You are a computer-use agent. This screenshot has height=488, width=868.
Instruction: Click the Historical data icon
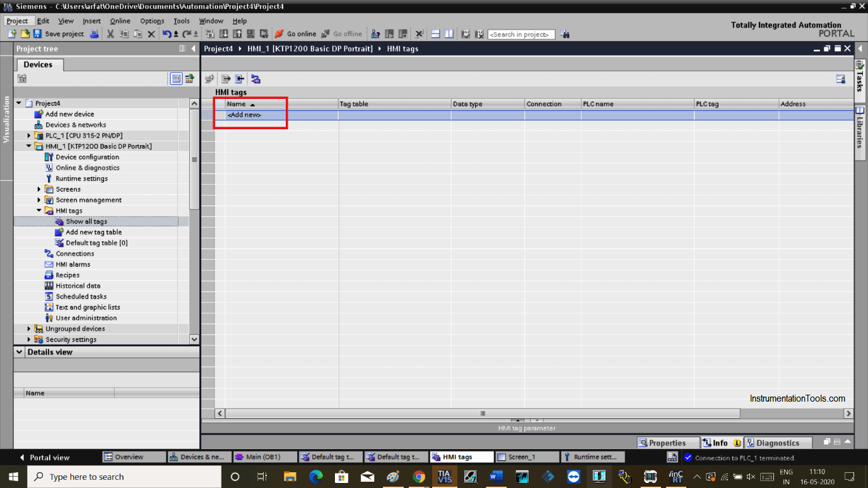point(49,286)
